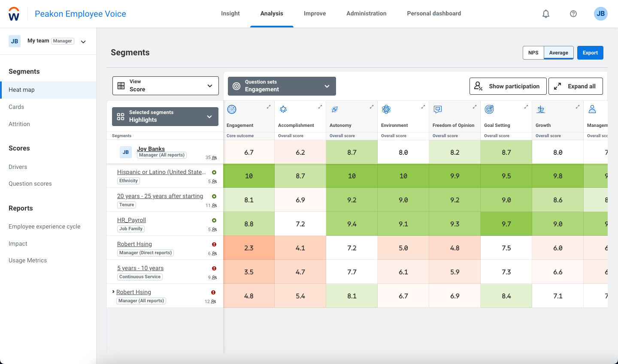Select the NPS score display mode
This screenshot has width=618, height=364.
533,52
